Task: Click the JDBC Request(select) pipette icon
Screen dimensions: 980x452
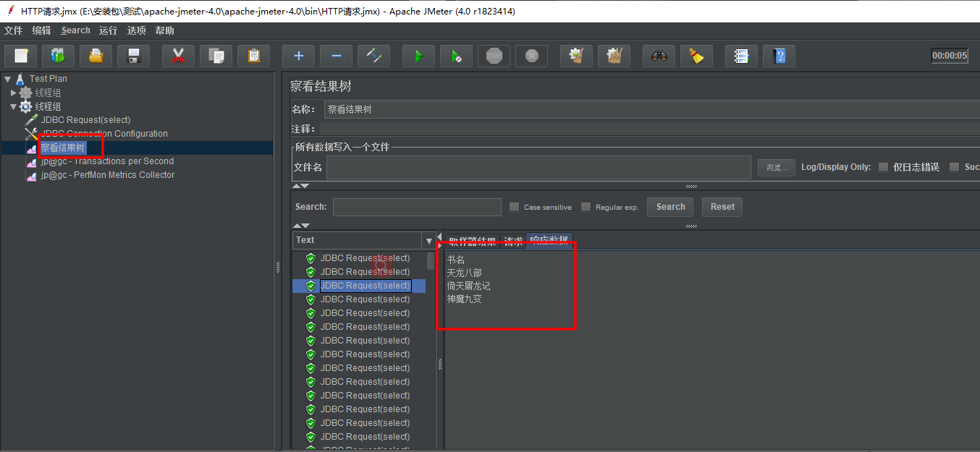Action: point(31,120)
